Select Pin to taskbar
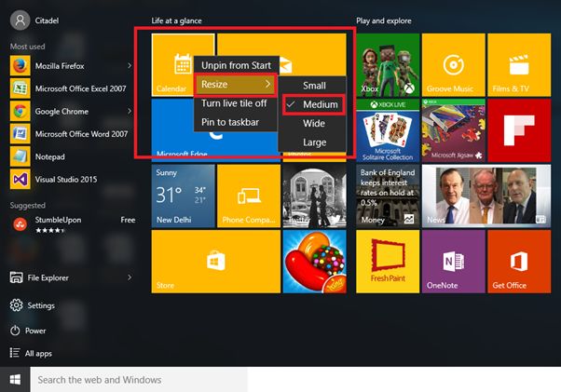The width and height of the screenshot is (561, 392). (234, 122)
